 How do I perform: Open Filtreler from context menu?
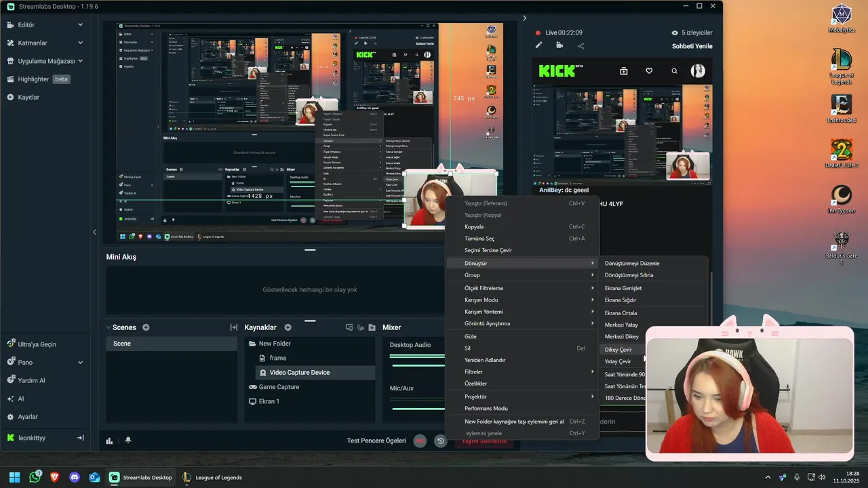pos(522,372)
